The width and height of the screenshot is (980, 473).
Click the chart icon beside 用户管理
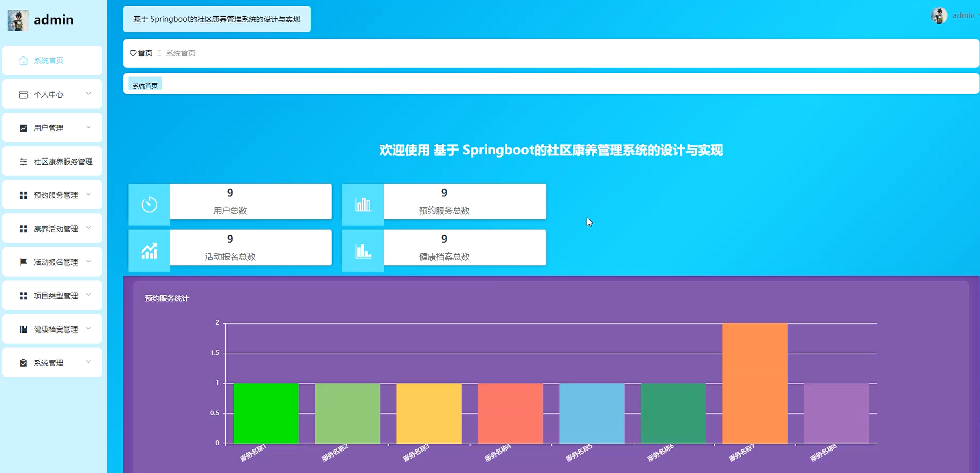tap(23, 128)
